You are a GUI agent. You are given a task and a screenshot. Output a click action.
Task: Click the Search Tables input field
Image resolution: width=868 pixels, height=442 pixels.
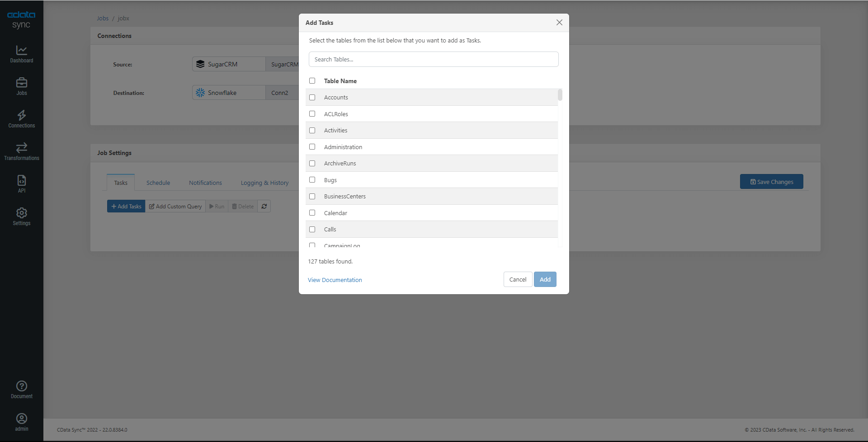pyautogui.click(x=434, y=59)
